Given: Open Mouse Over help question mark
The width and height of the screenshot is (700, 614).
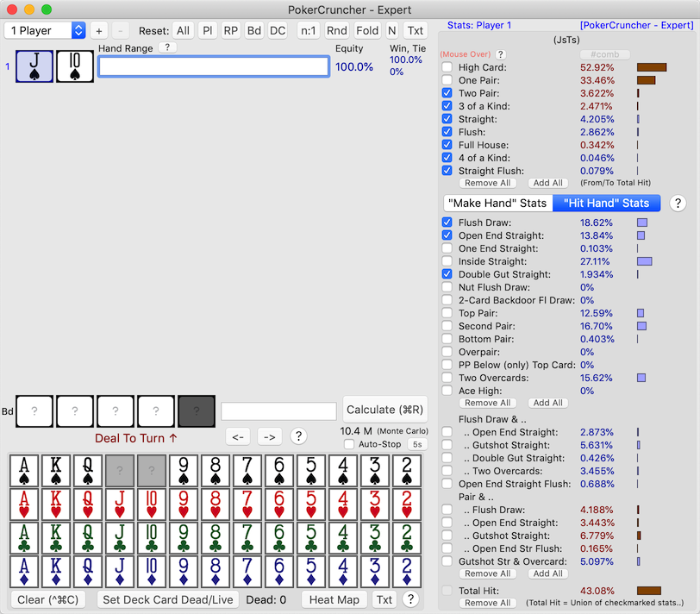Looking at the screenshot, I should (501, 54).
